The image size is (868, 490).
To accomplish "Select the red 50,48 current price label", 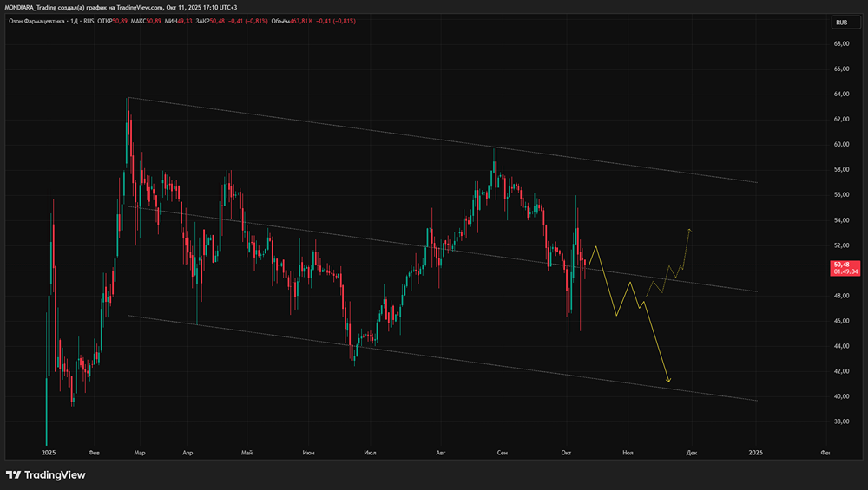I will pos(845,264).
